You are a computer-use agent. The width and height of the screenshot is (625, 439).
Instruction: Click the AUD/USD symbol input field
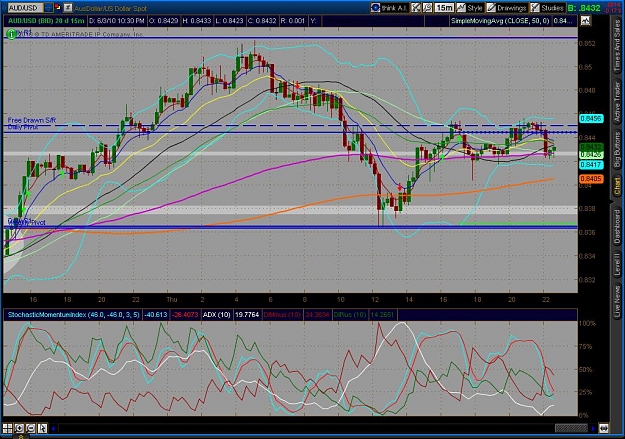click(x=25, y=8)
